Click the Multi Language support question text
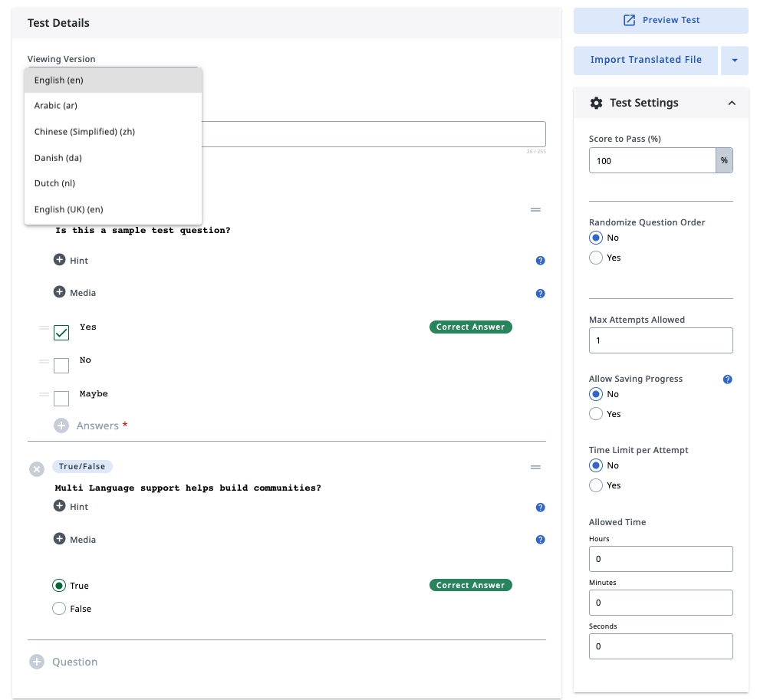The image size is (780, 700). (188, 488)
